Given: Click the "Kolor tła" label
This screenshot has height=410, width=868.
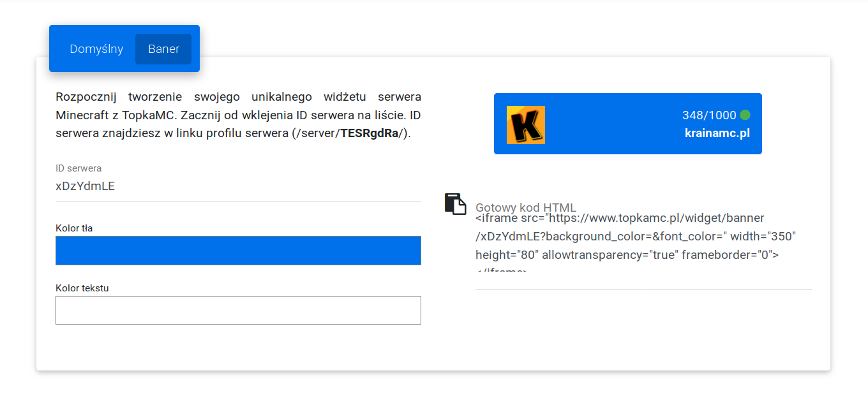Looking at the screenshot, I should tap(75, 228).
